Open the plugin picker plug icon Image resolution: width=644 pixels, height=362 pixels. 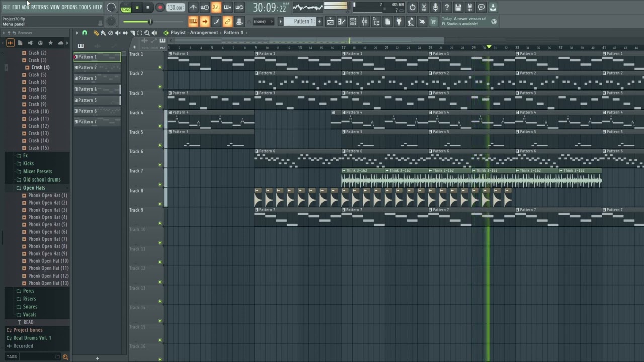point(399,21)
